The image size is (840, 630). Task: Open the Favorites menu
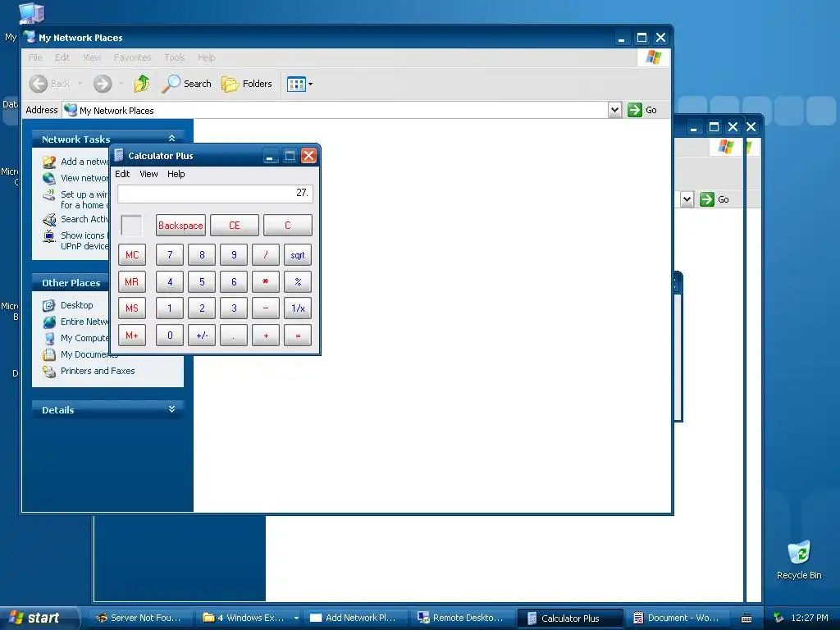point(132,57)
